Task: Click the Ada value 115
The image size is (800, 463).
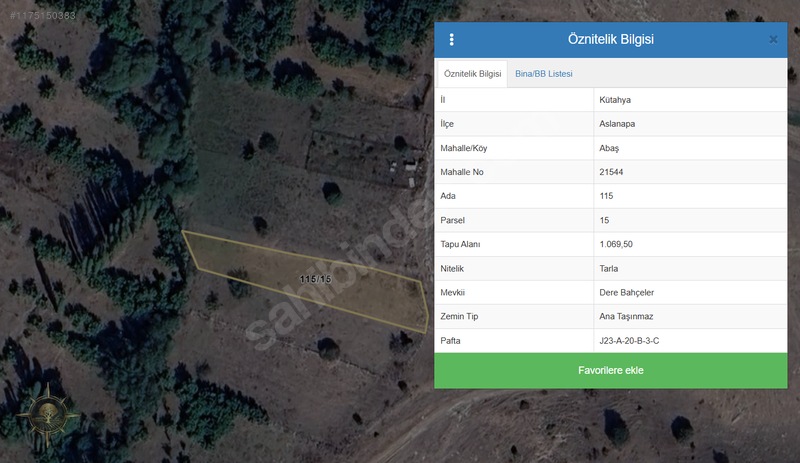Action: (x=606, y=196)
